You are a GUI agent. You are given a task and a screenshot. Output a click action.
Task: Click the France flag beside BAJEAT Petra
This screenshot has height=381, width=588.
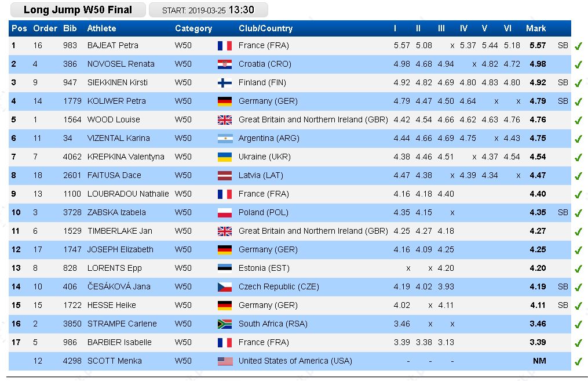pos(224,46)
